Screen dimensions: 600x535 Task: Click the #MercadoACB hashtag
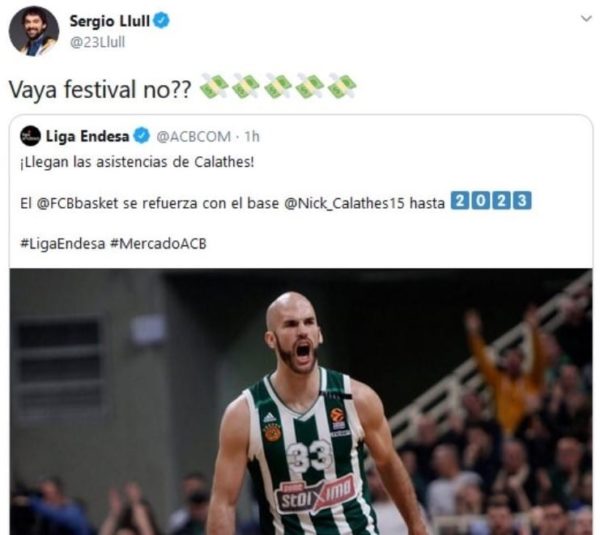(158, 244)
